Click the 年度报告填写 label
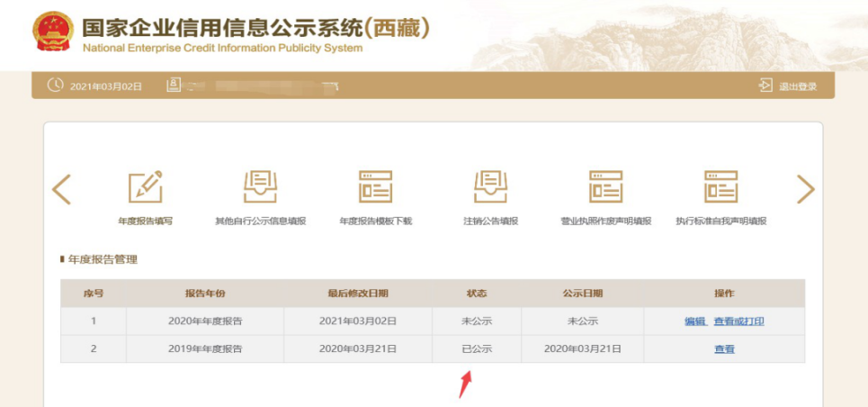Viewport: 868px width, 407px height. [x=146, y=222]
